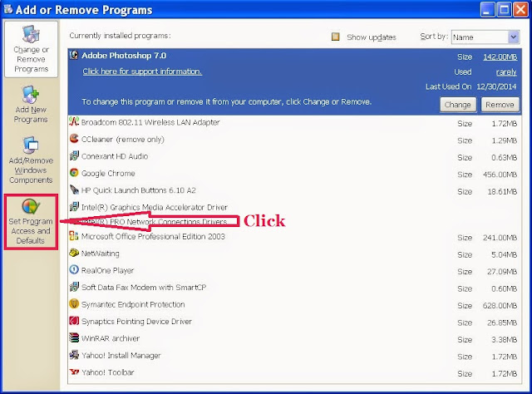This screenshot has width=532, height=394.
Task: Click the 'rarely' used frequency link
Action: tap(506, 72)
